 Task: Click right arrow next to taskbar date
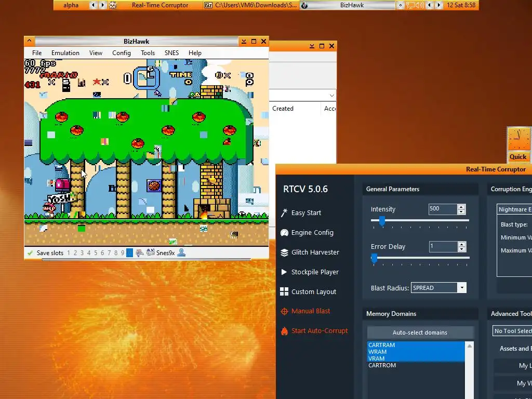tap(439, 5)
